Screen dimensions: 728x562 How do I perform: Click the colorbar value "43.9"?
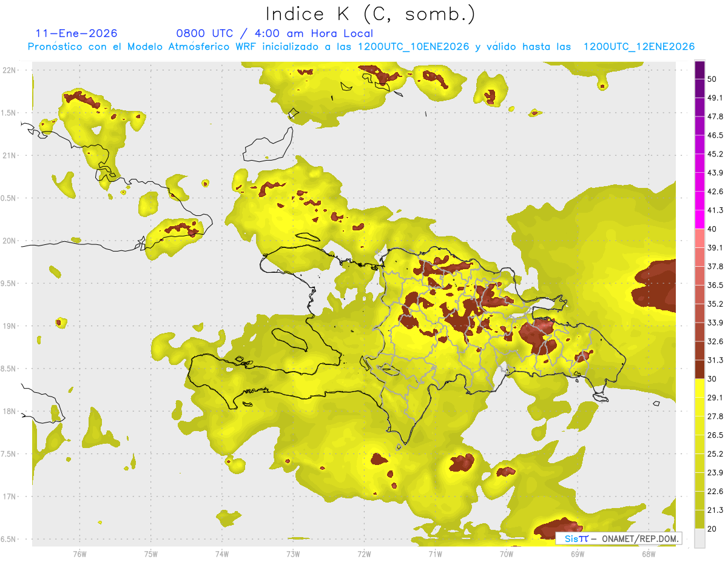coord(716,173)
